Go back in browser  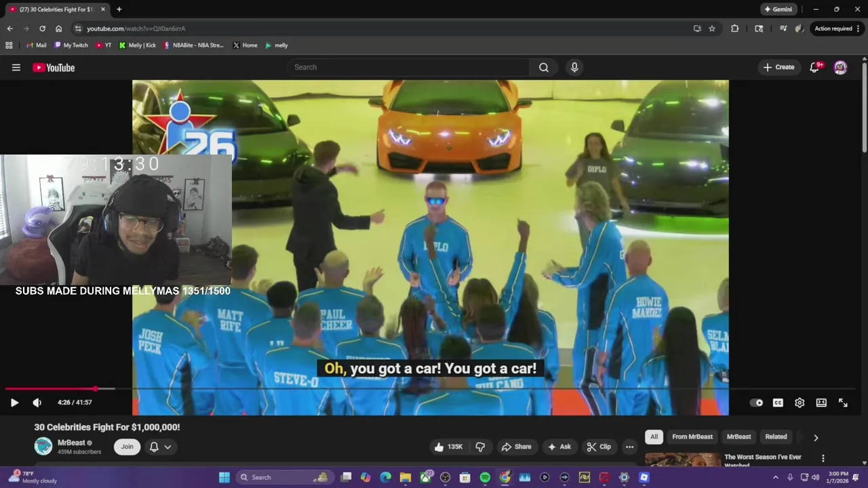[9, 28]
